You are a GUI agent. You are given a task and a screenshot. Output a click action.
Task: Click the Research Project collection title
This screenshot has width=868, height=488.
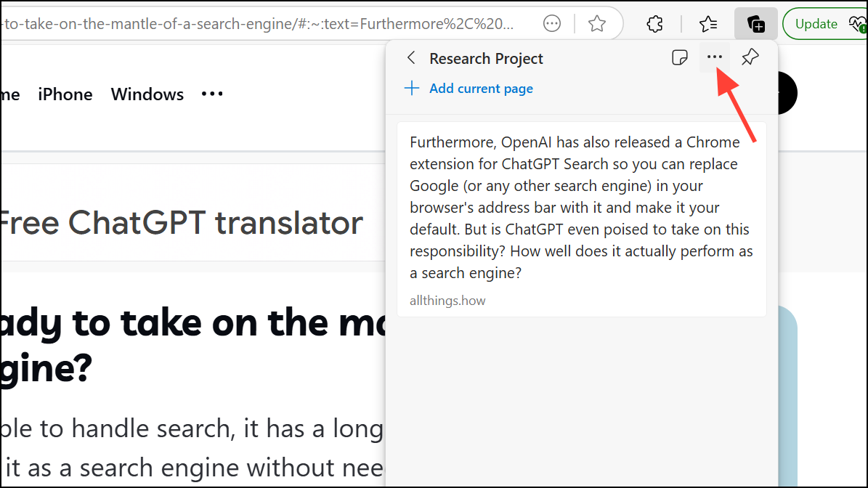[x=485, y=58]
